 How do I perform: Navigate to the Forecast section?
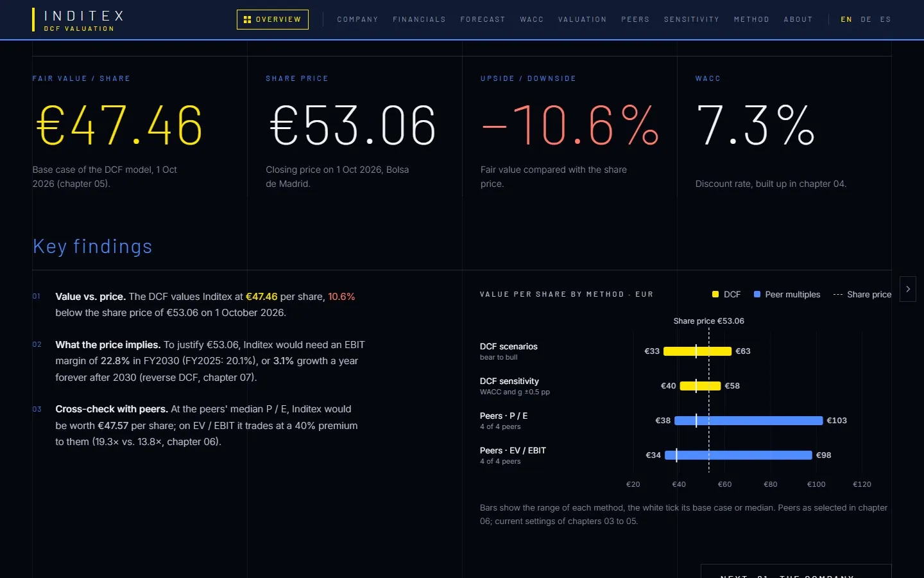click(x=483, y=19)
